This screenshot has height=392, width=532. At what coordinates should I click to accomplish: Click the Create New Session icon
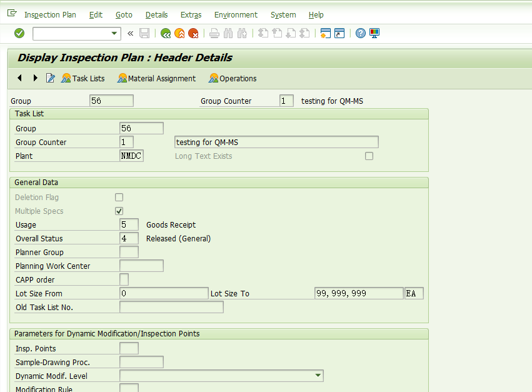coord(325,33)
